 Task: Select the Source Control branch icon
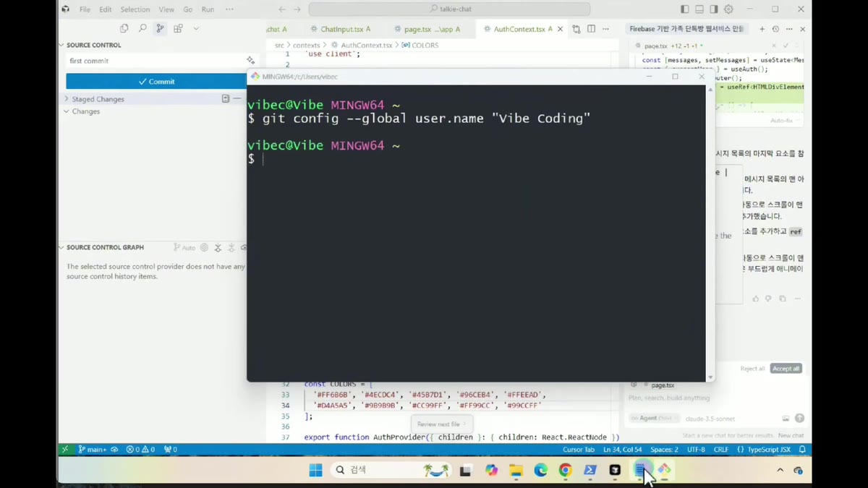tap(160, 28)
